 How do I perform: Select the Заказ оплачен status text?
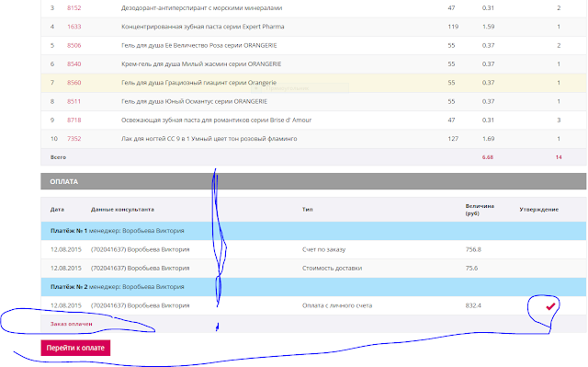(x=72, y=324)
